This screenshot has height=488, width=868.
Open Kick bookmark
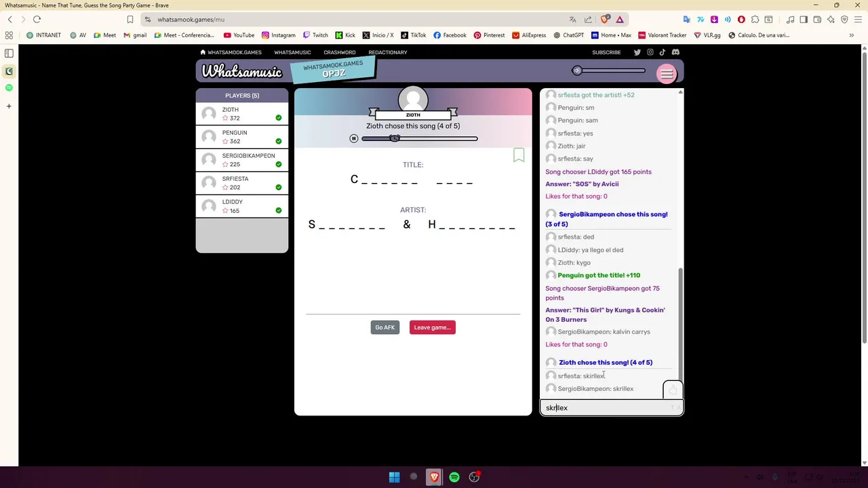point(345,35)
